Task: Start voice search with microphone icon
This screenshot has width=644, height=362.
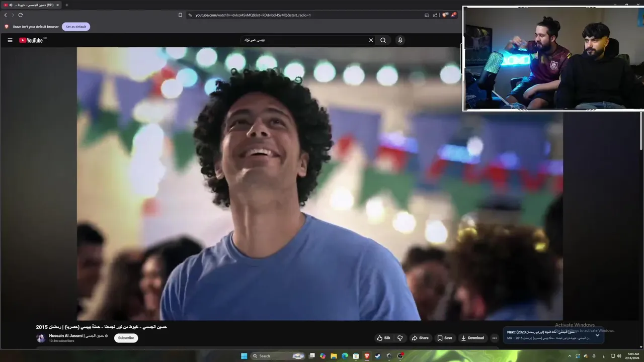Action: (400, 40)
